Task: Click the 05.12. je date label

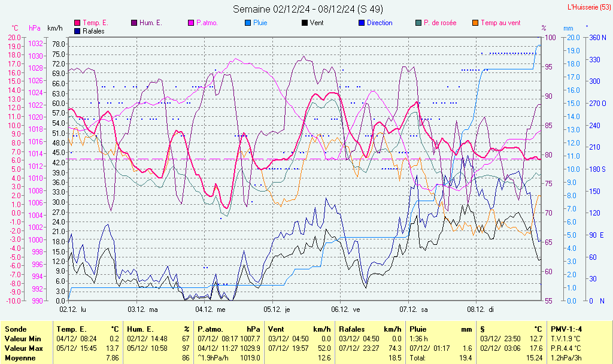Action: point(277,310)
